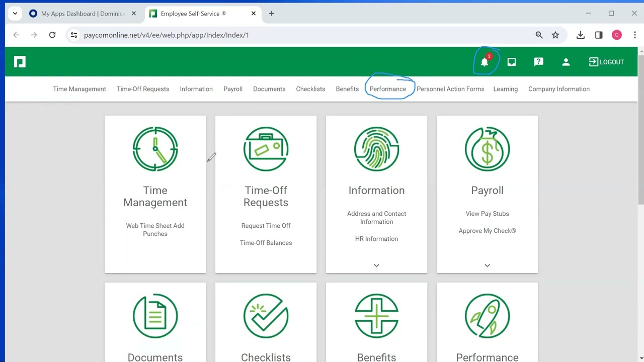Screen dimensions: 644x362
Task: Reload the page in browser
Action: tap(52, 35)
